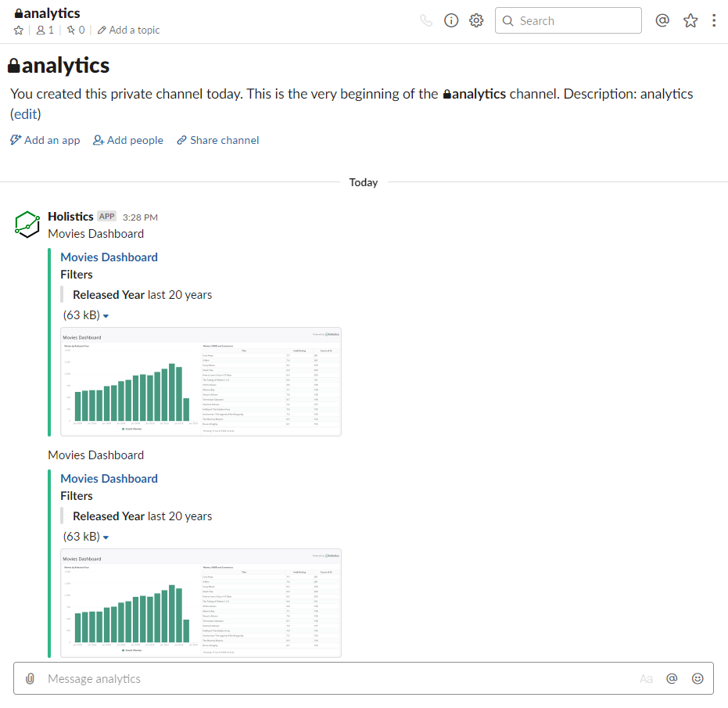Open starred items star icon in header
The height and width of the screenshot is (708, 728).
(x=690, y=20)
